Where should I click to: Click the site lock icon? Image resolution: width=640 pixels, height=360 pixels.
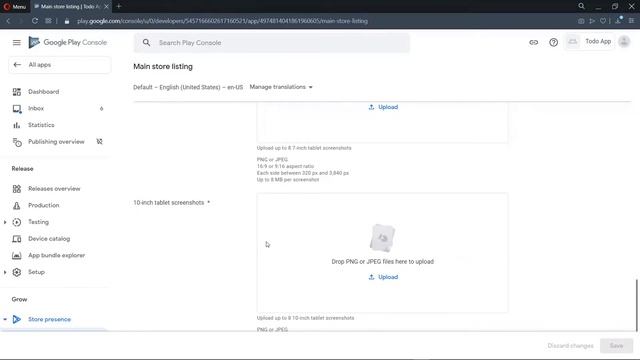[67, 21]
